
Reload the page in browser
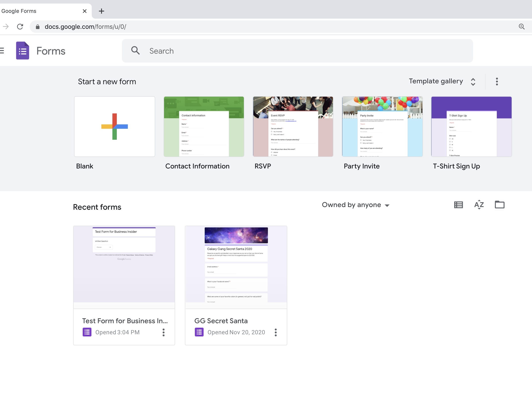[x=20, y=26]
